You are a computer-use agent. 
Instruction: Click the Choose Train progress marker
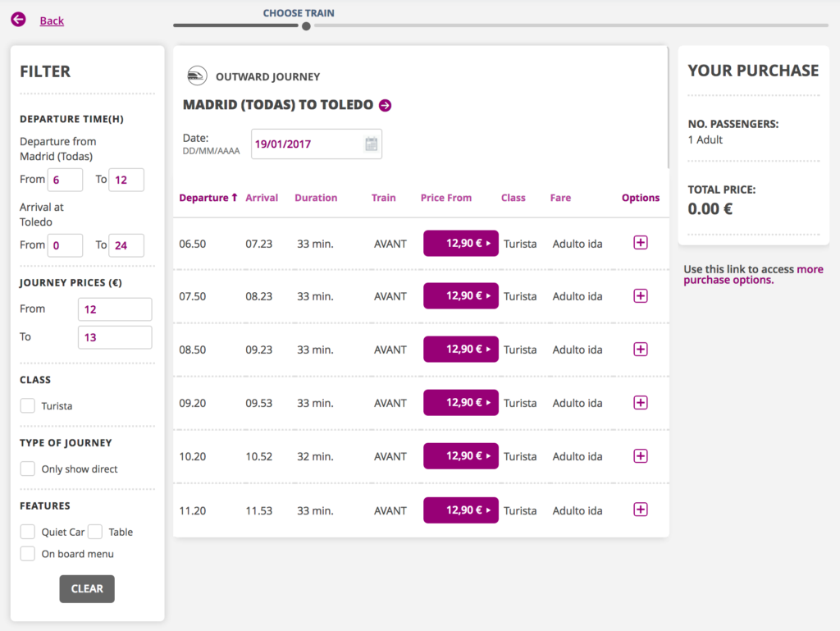tap(306, 25)
